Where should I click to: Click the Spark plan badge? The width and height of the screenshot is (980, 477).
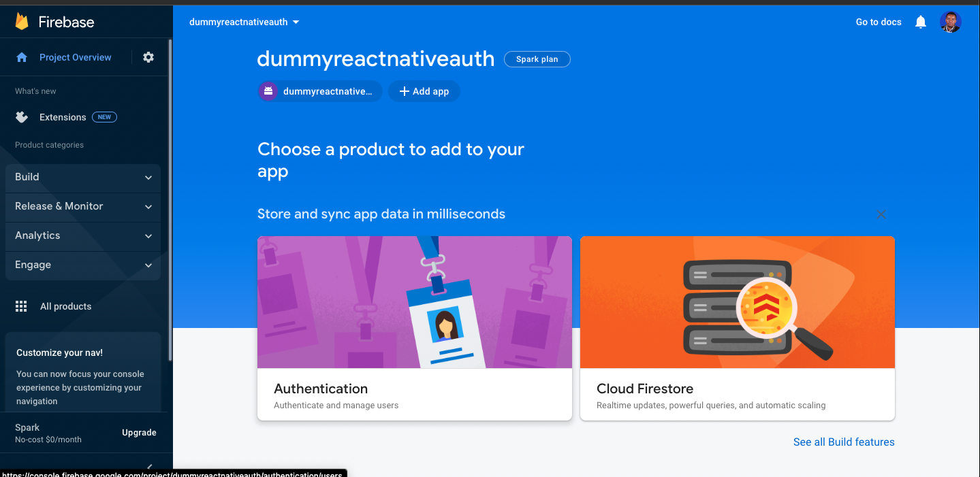[537, 59]
